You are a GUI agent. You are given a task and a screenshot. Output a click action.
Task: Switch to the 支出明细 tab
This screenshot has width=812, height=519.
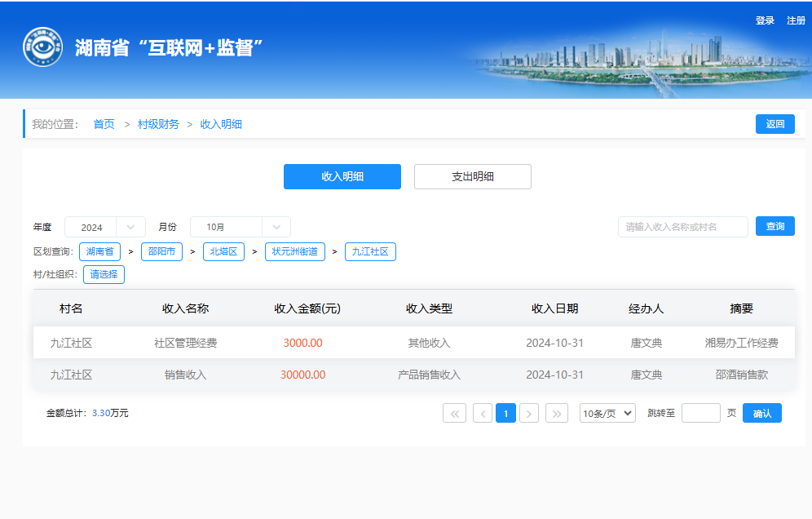click(472, 177)
